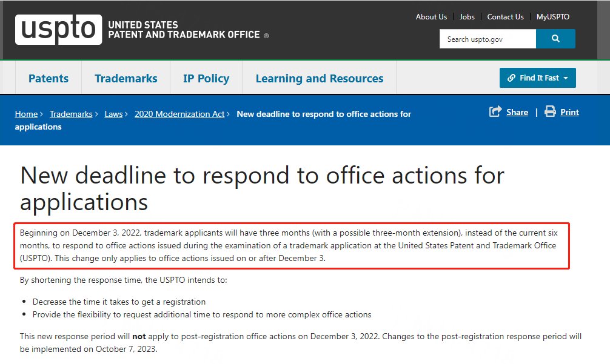This screenshot has width=610, height=364.
Task: Open the Jobs link
Action: pyautogui.click(x=467, y=17)
